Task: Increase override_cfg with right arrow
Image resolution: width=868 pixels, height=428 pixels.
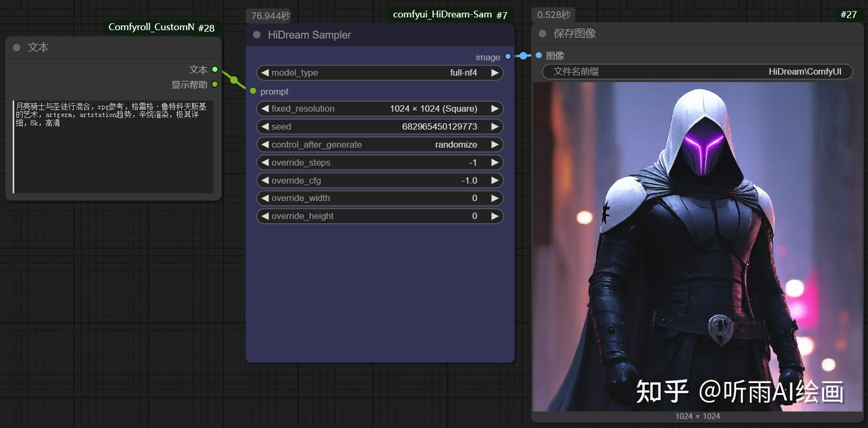Action: [x=495, y=180]
